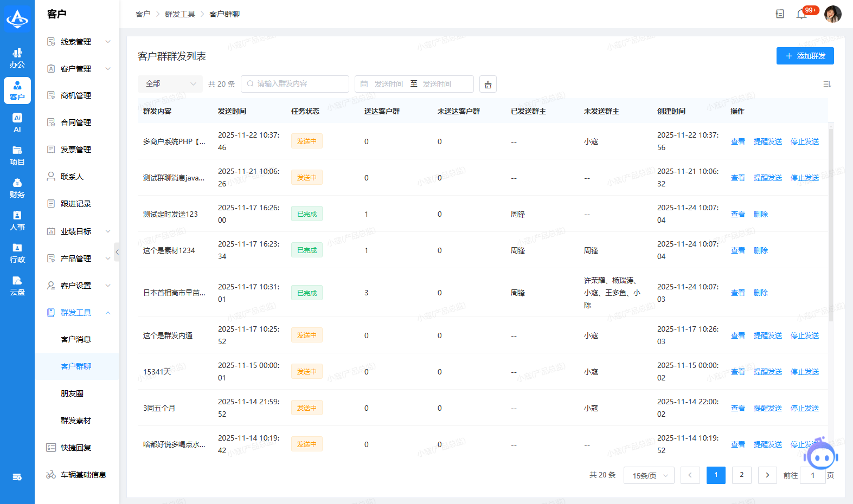
Task: Select 朋友圈 in the sidebar menu
Action: tap(72, 393)
